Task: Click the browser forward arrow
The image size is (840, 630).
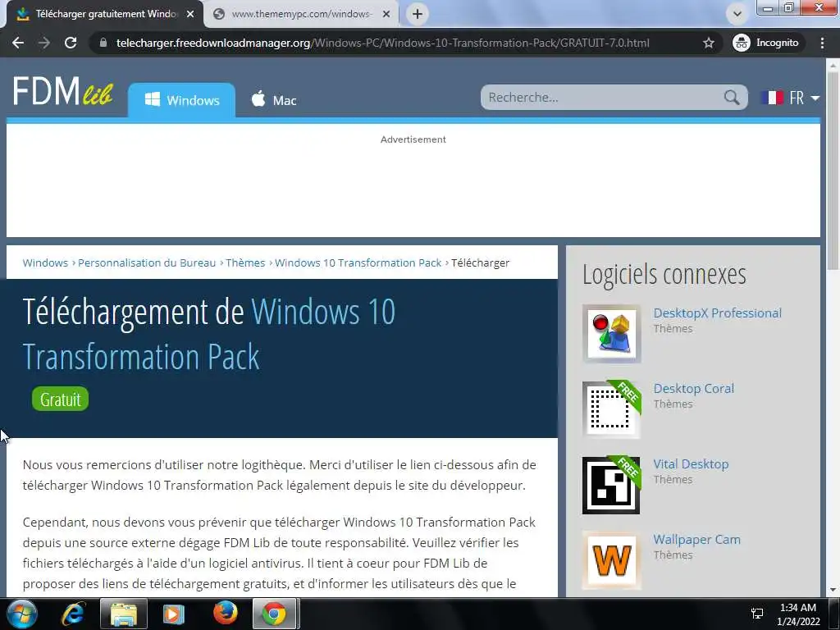Action: [x=44, y=43]
